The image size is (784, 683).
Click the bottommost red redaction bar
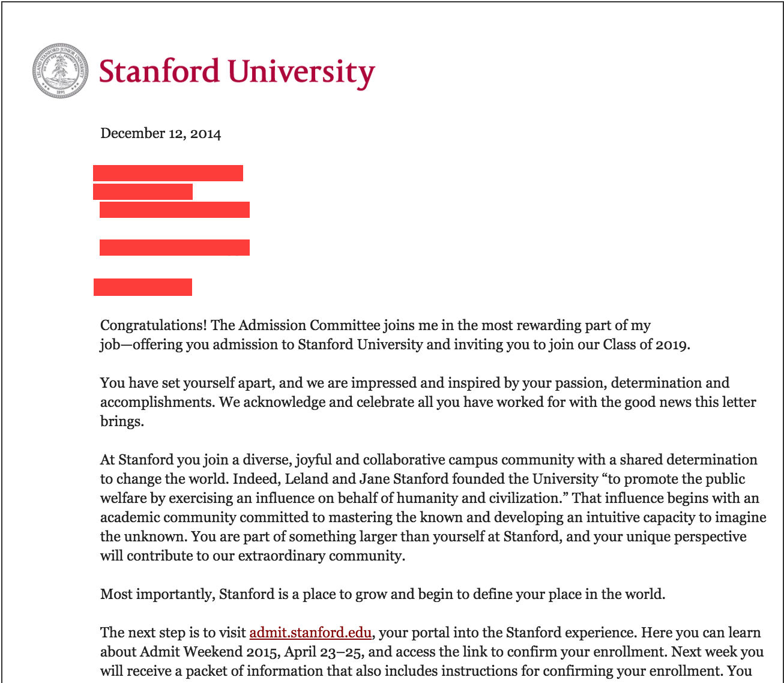(x=143, y=287)
